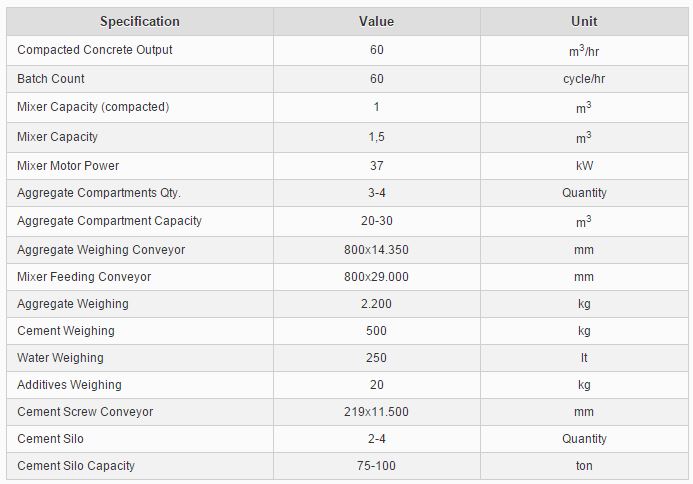Select the 37 value for motor power

pyautogui.click(x=376, y=166)
